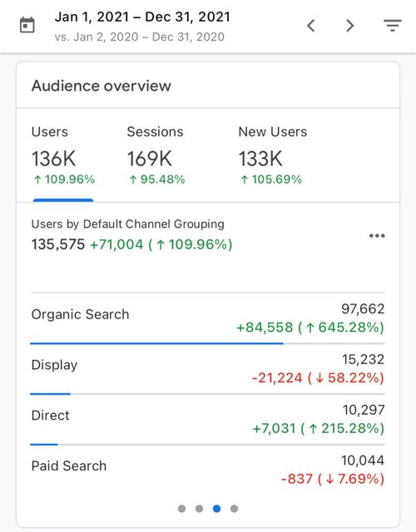Tap the +7,031 (215.28%) change figure
416x532 pixels.
(319, 428)
